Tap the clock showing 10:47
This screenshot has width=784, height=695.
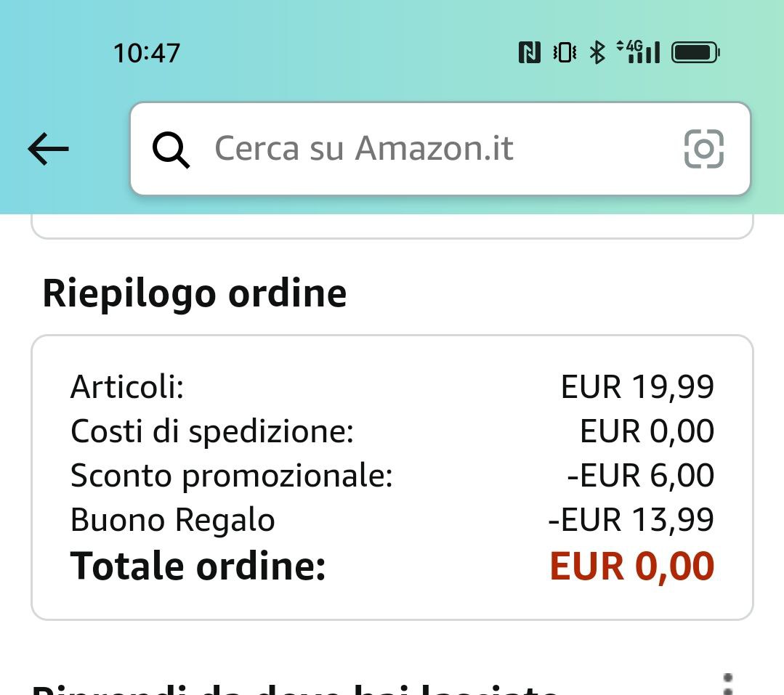(146, 53)
